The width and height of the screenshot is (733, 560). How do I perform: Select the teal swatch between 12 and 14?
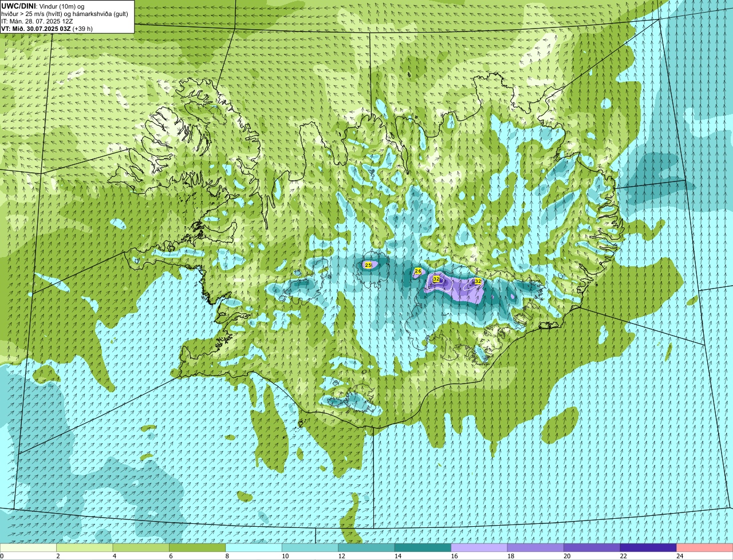click(366, 547)
